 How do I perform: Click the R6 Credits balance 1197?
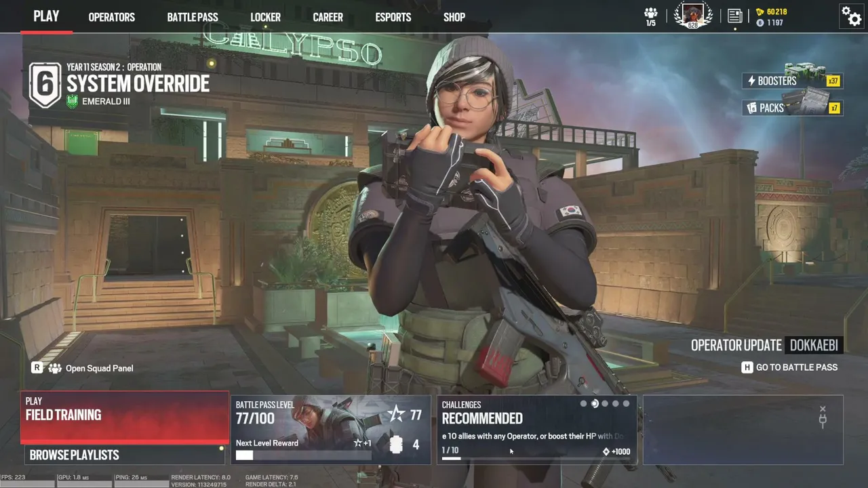tap(775, 22)
